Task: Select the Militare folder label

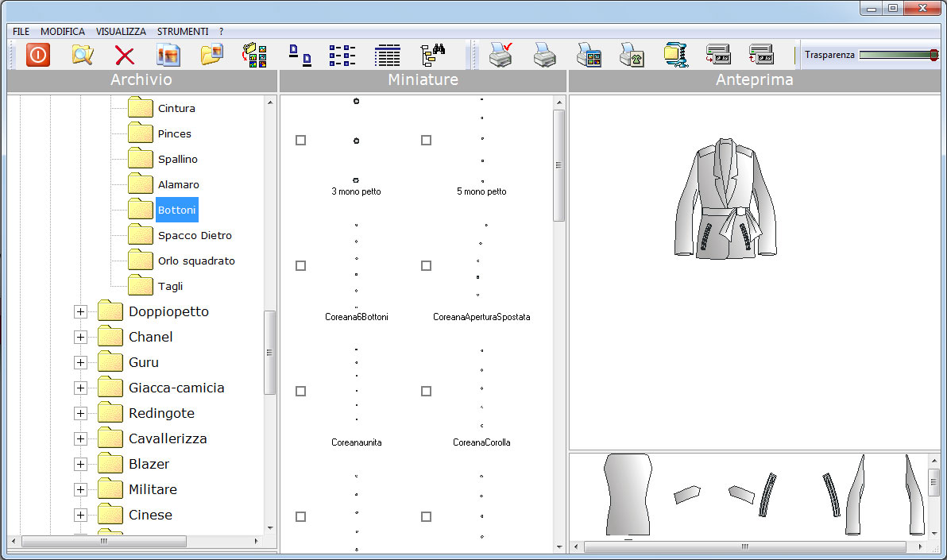Action: [153, 489]
